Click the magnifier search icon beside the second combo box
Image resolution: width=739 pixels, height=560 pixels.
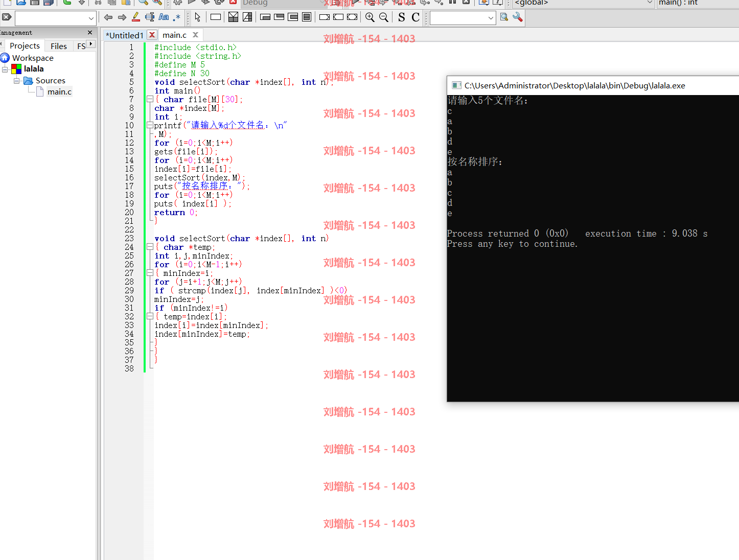(x=504, y=17)
